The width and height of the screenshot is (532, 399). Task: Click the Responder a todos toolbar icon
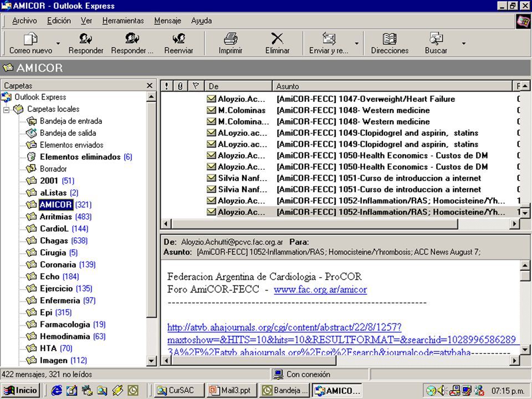coord(132,39)
